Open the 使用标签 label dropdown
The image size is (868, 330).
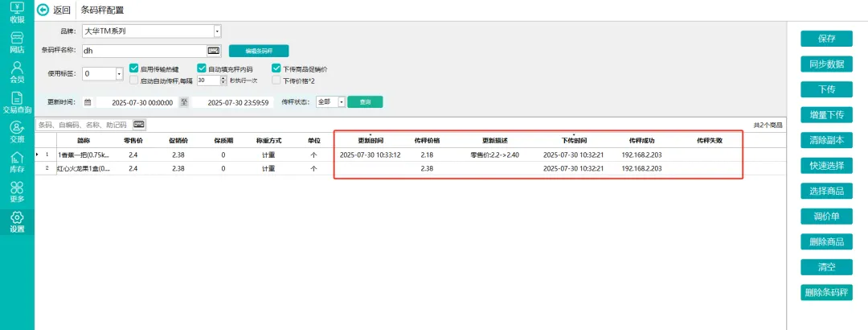pos(119,74)
